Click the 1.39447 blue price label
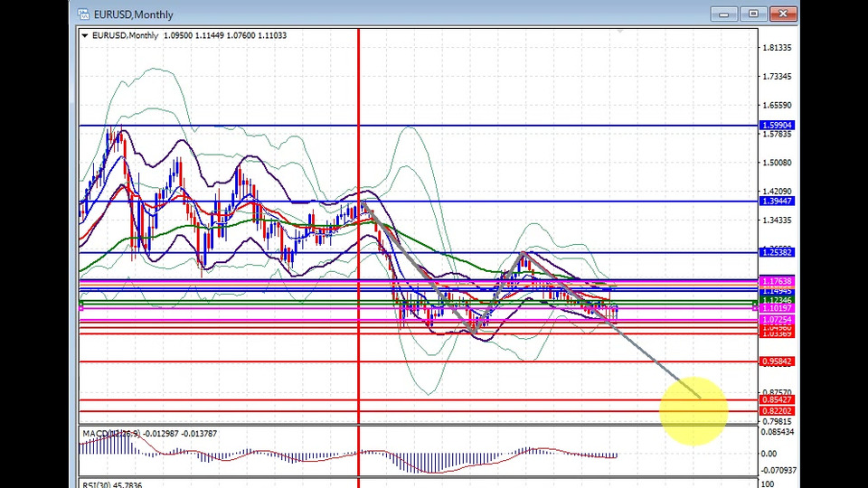This screenshot has width=868, height=488. click(x=777, y=202)
